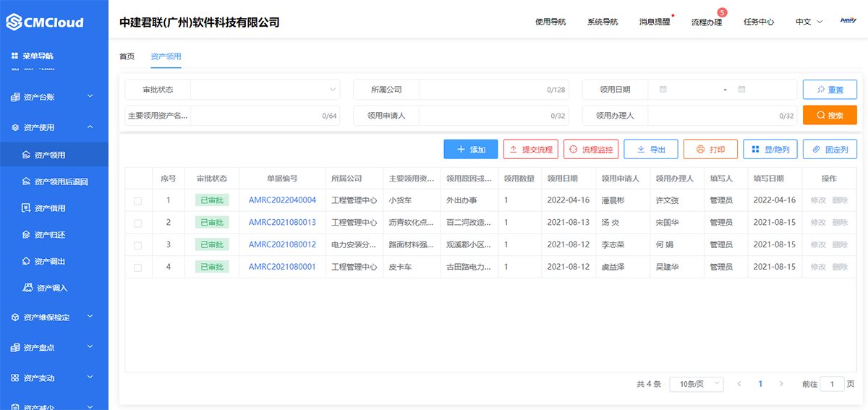This screenshot has height=410, width=868.
Task: Click the 资产领用后退回 sidebar icon
Action: (27, 181)
